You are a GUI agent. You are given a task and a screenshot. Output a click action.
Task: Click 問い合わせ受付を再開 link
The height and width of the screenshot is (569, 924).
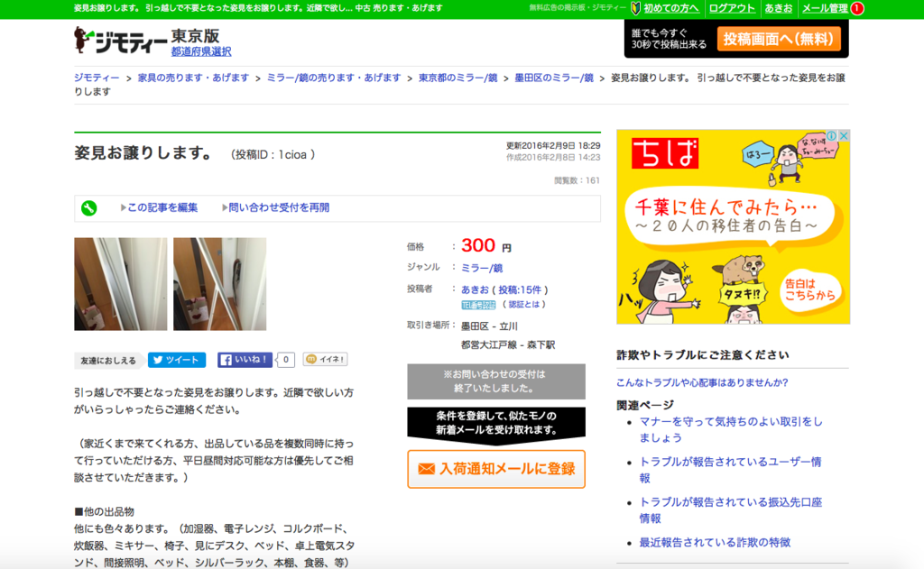pyautogui.click(x=279, y=207)
